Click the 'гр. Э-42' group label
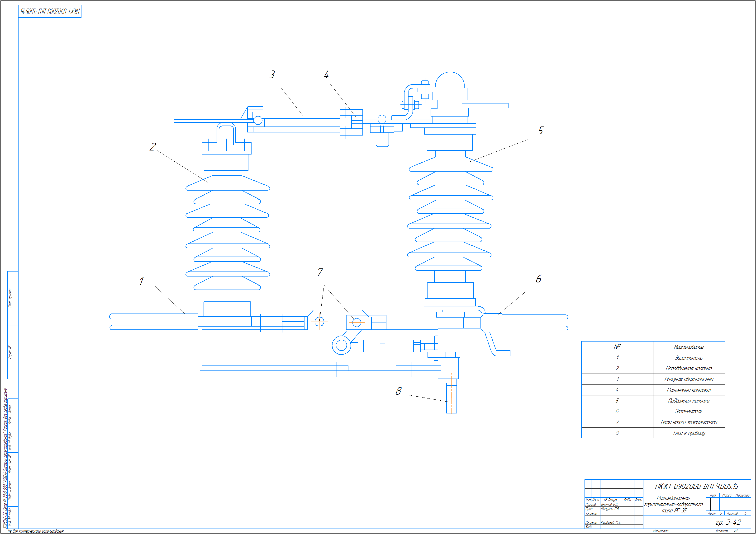Image resolution: width=756 pixels, height=534 pixels. coord(728,522)
